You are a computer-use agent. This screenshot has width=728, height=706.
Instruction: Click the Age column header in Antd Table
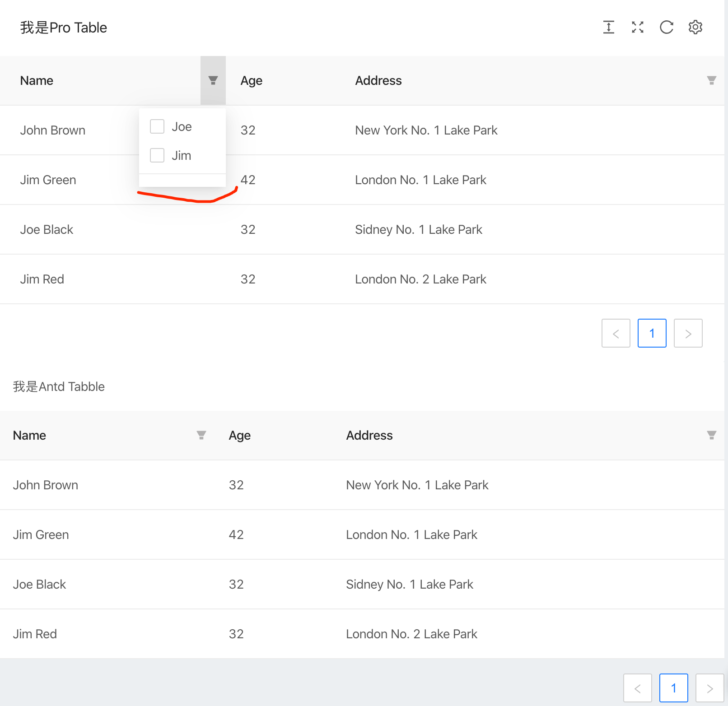click(x=239, y=435)
